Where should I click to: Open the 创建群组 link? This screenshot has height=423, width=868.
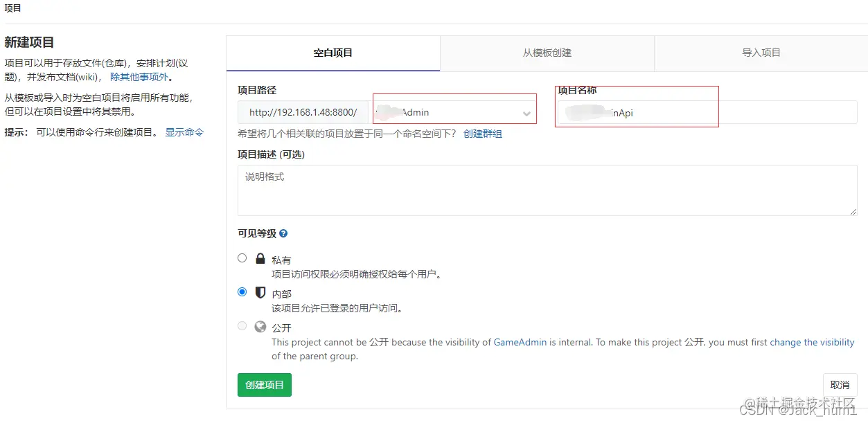coord(482,134)
